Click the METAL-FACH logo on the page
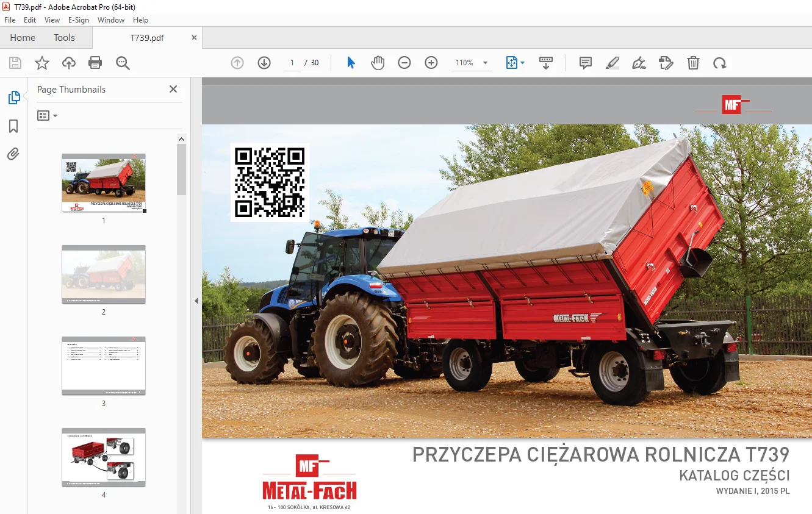812x514 pixels. [x=309, y=477]
